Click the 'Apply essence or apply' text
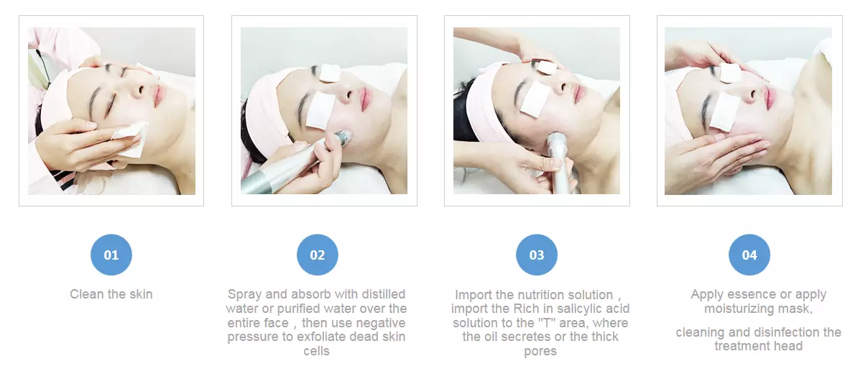The height and width of the screenshot is (369, 868). [759, 294]
